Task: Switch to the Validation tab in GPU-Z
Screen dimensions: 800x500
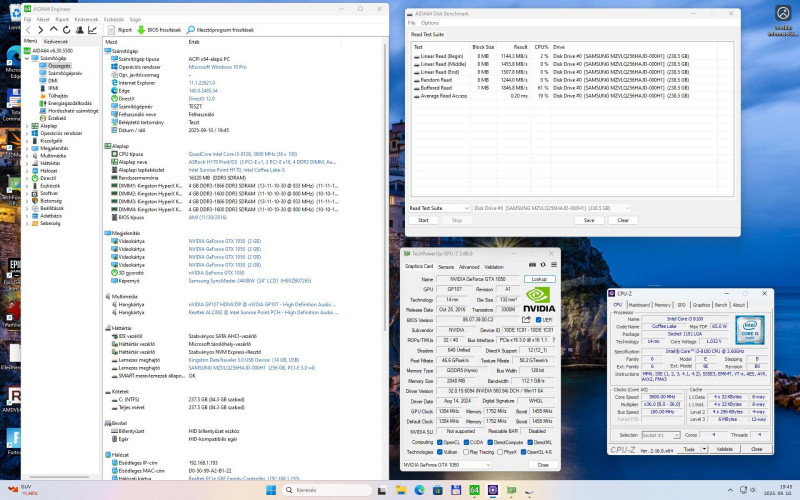Action: pos(493,267)
